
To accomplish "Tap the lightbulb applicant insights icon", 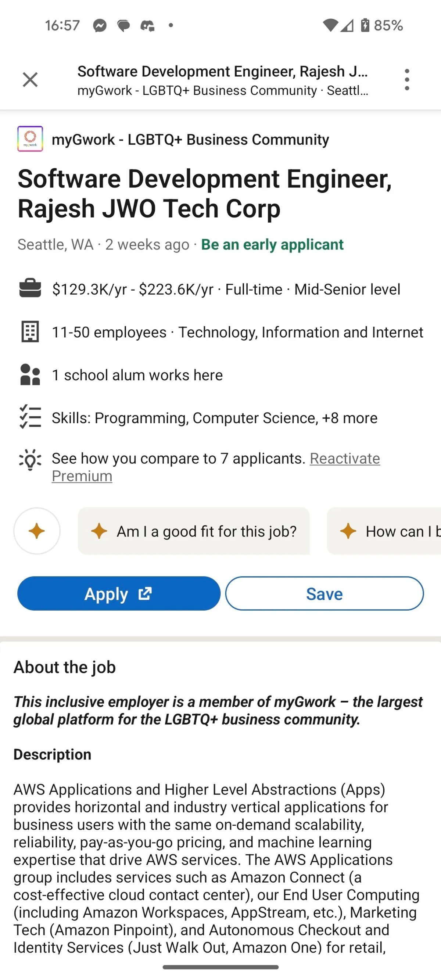I will [30, 460].
